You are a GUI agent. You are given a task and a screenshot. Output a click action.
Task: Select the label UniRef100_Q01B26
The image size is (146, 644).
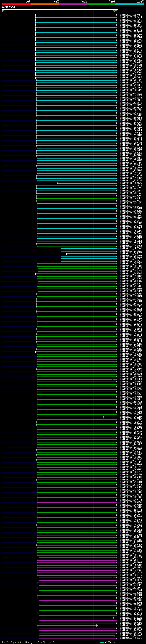coord(131,80)
